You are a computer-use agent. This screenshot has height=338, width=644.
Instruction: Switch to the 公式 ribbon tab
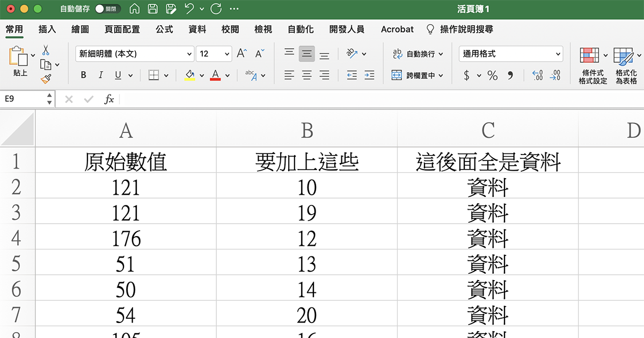(164, 30)
